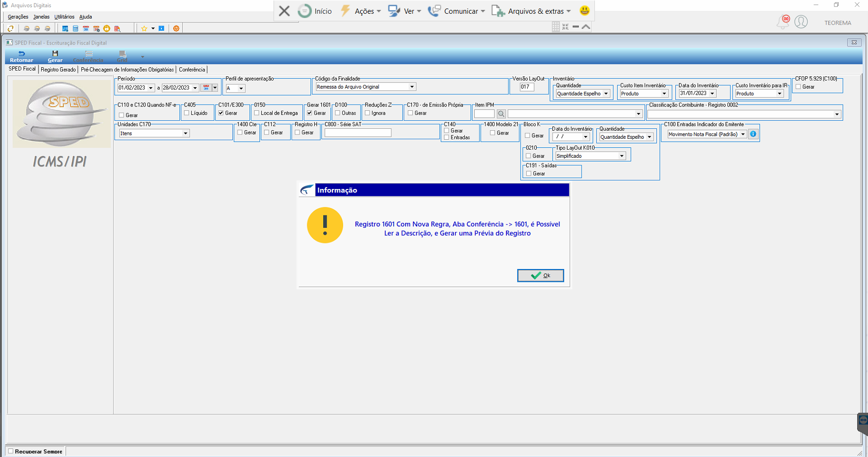Open the calculator icon in toolbar

coord(75,28)
